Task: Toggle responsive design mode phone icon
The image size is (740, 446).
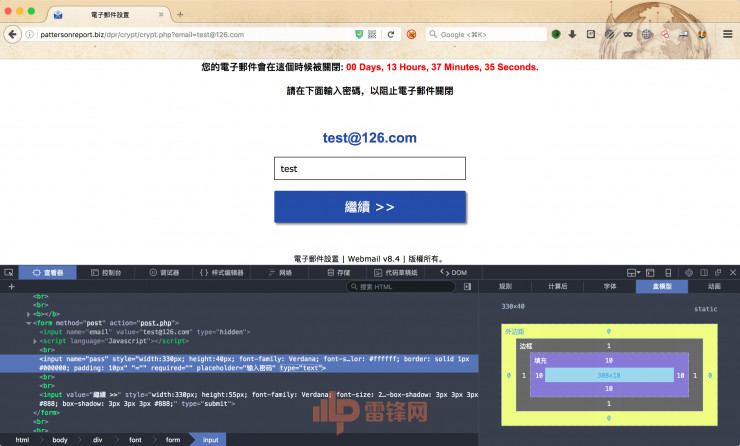Action: pyautogui.click(x=668, y=273)
